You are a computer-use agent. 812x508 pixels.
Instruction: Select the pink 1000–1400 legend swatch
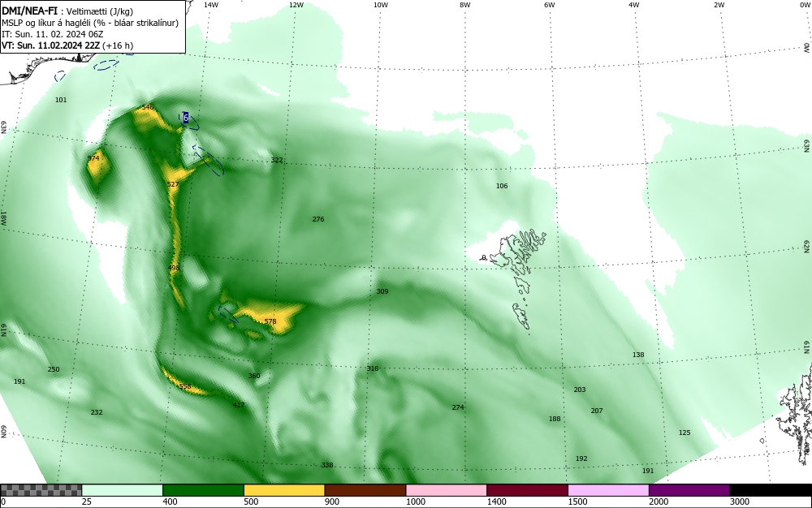pyautogui.click(x=447, y=490)
